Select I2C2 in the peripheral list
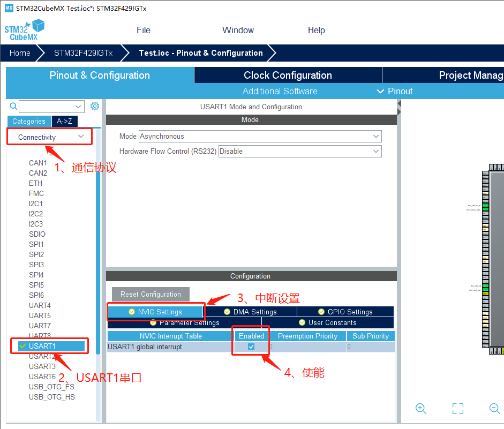Screen dimensions: 504x429 (x=36, y=214)
